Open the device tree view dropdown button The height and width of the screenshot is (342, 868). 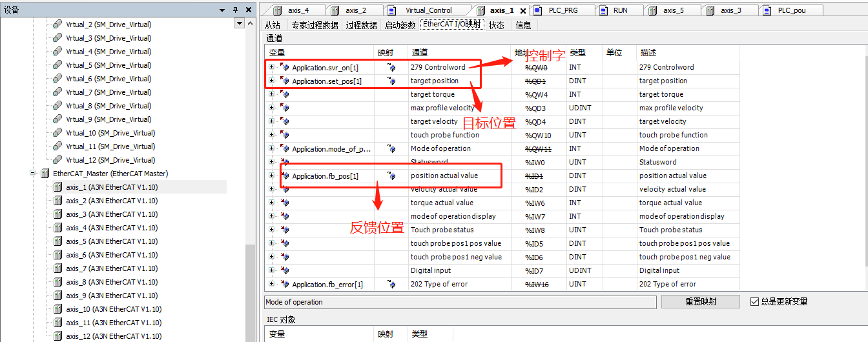pos(240,23)
